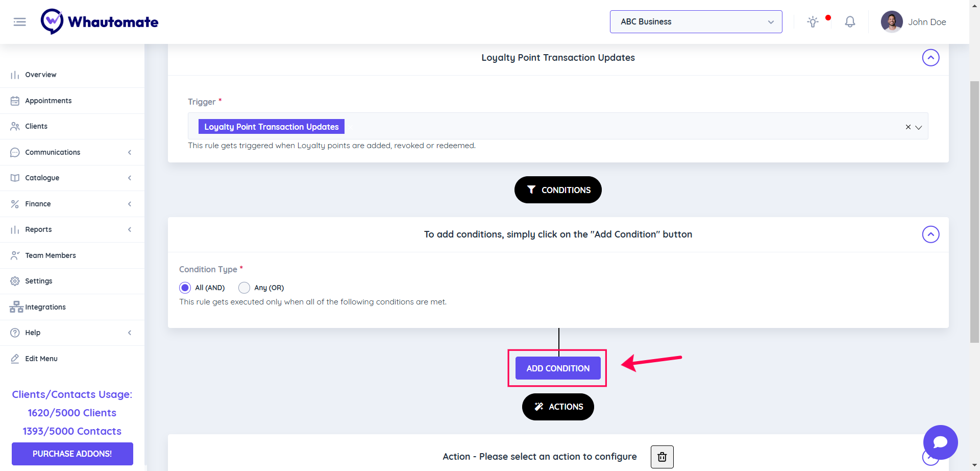This screenshot has height=471, width=980.
Task: Select the All (AND) radio button
Action: [185, 288]
